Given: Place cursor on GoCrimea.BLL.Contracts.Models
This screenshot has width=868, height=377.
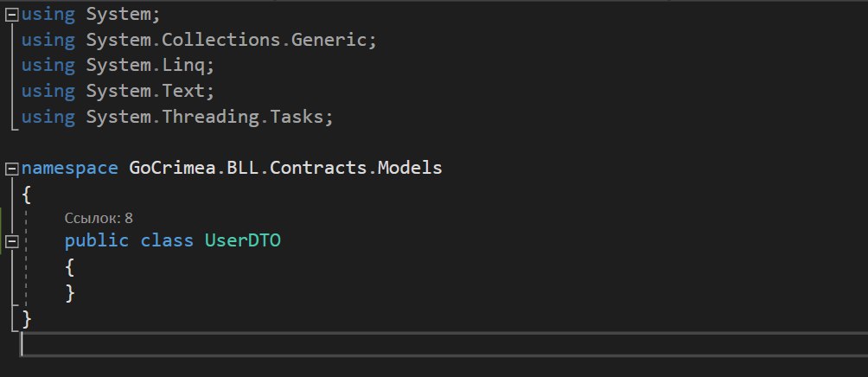Looking at the screenshot, I should pyautogui.click(x=285, y=168).
